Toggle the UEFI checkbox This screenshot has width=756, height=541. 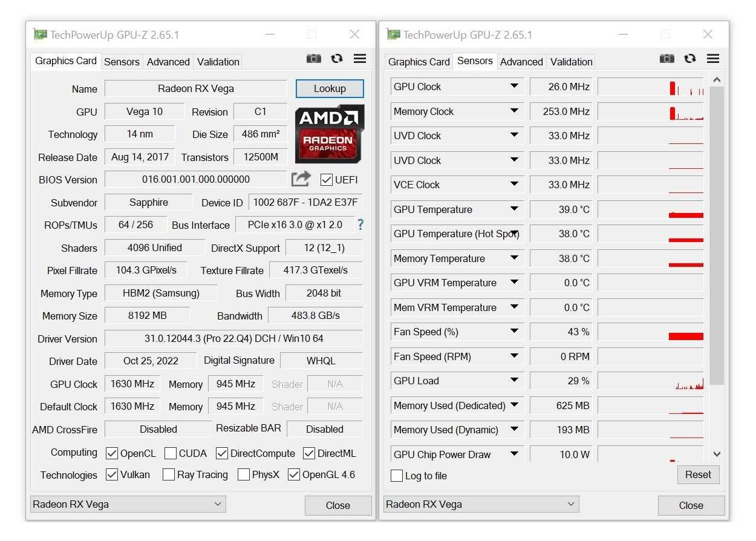[327, 180]
